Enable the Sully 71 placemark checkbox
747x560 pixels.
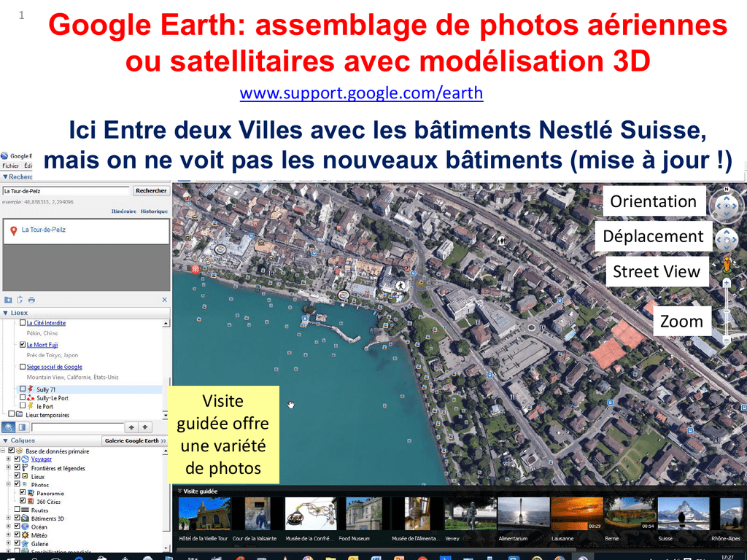click(x=23, y=389)
